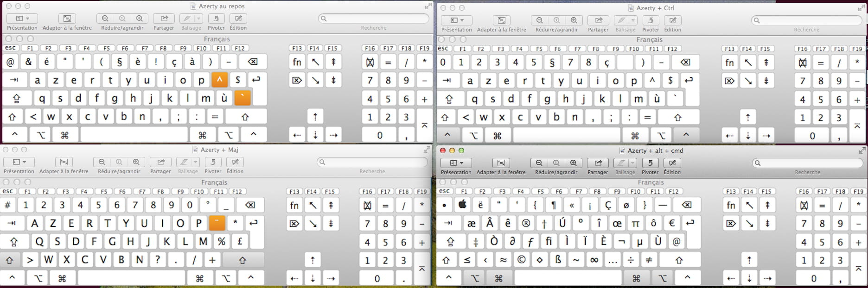Fit to window in Azerty + Maj
Viewport: 868px width, 288px height.
[64, 162]
